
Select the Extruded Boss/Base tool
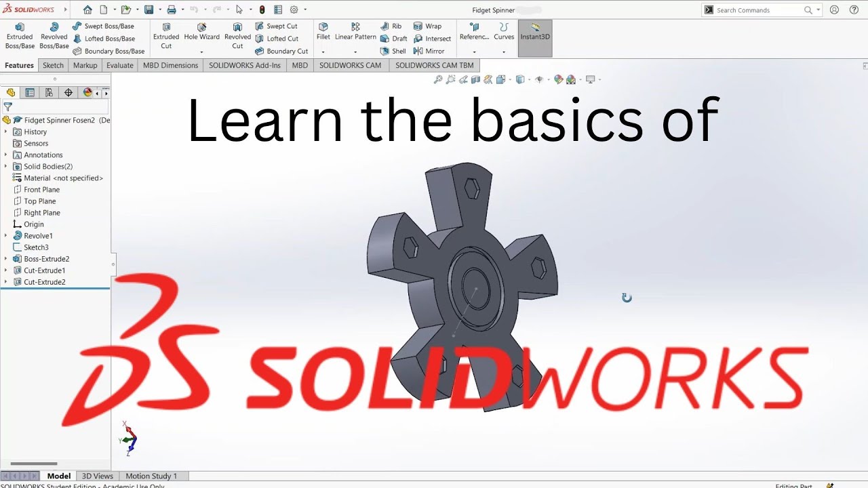(x=20, y=36)
